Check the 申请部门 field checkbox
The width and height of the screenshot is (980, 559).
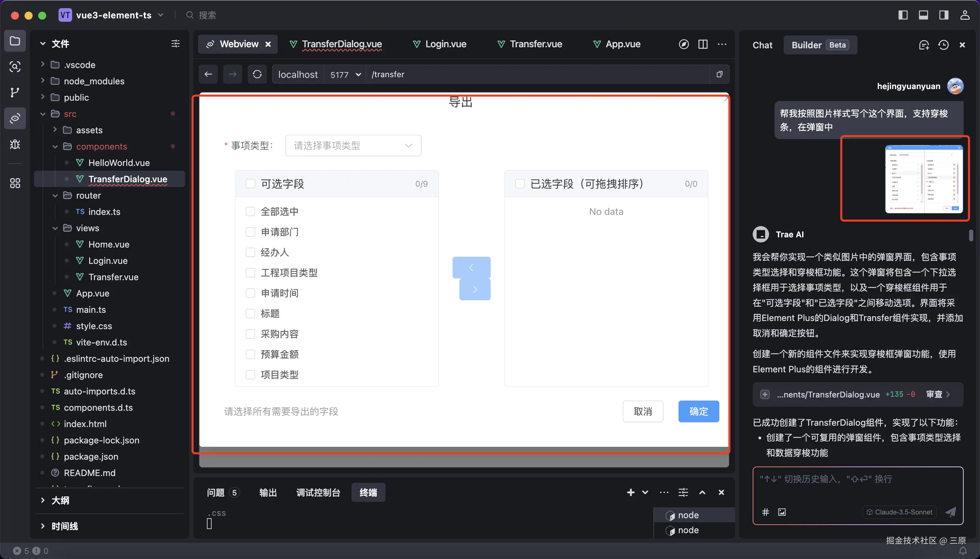(250, 232)
